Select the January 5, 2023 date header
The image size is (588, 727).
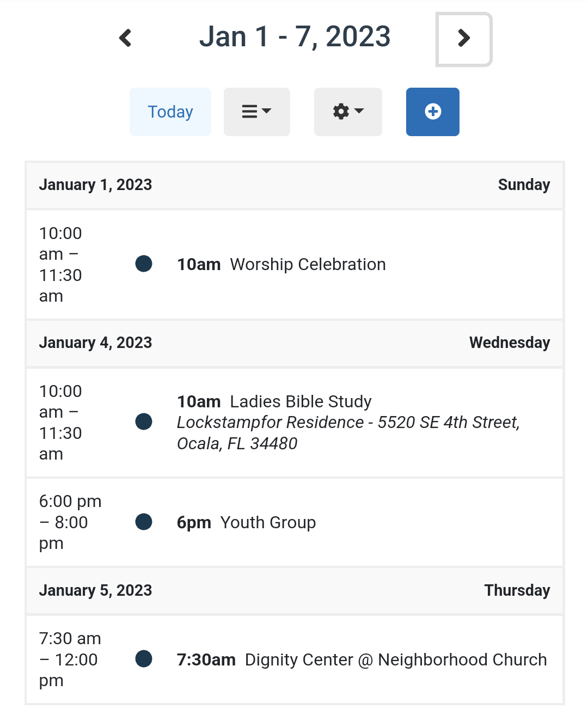96,591
